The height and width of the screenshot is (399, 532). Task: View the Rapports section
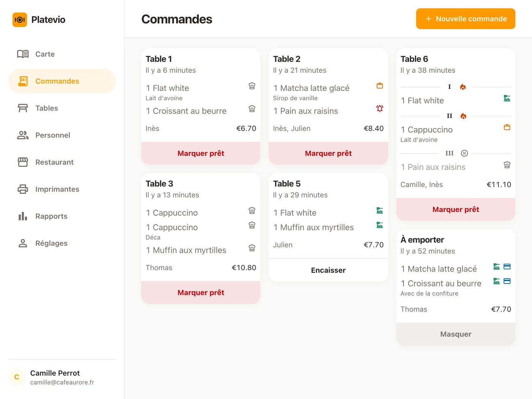tap(62, 216)
